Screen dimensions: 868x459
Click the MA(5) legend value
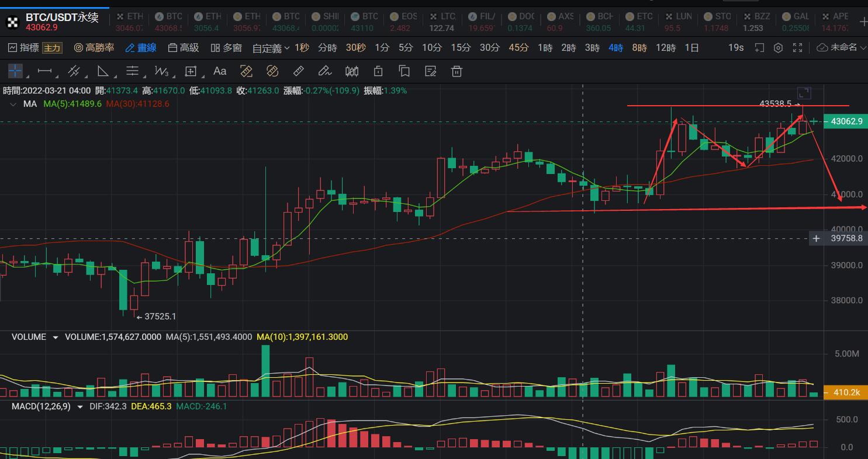click(72, 104)
